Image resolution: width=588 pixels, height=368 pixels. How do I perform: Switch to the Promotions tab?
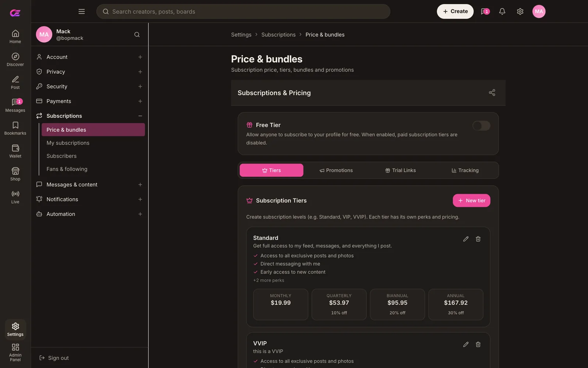336,170
